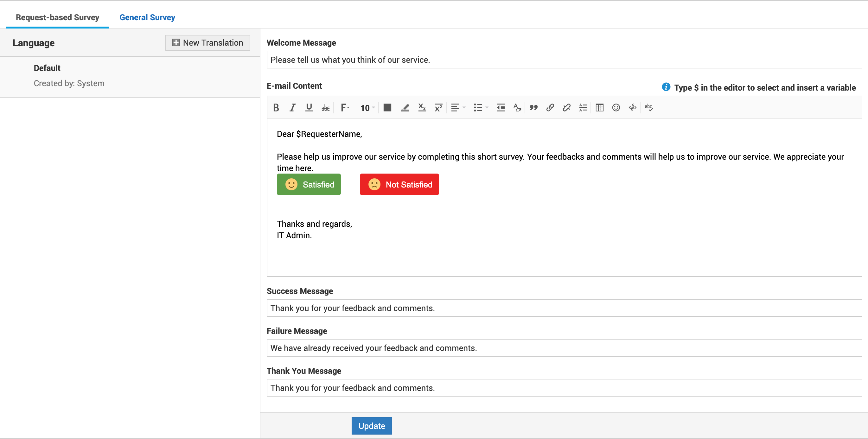Switch to Request-based Survey tab
The width and height of the screenshot is (868, 439).
[58, 17]
